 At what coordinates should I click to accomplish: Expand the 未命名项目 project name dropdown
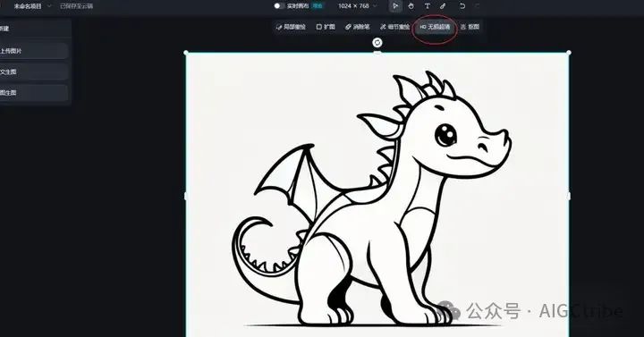50,6
